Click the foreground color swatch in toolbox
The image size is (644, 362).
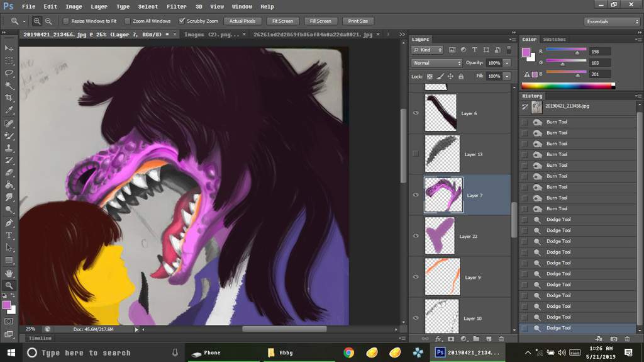pos(6,305)
